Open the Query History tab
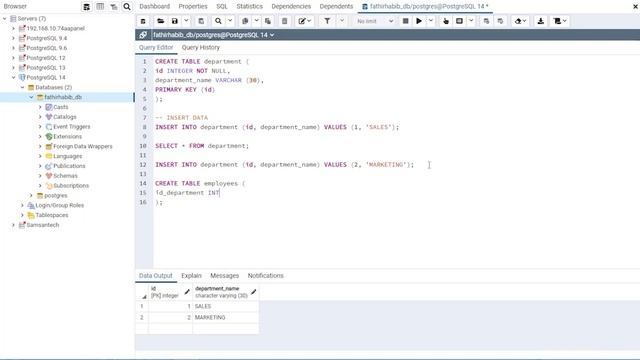This screenshot has width=640, height=360. pos(200,48)
